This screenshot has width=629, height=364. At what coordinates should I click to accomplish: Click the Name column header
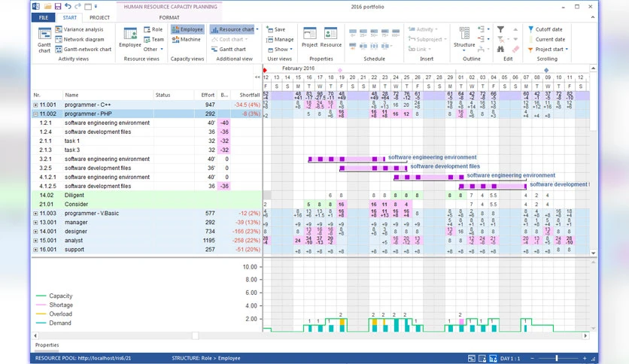point(108,95)
